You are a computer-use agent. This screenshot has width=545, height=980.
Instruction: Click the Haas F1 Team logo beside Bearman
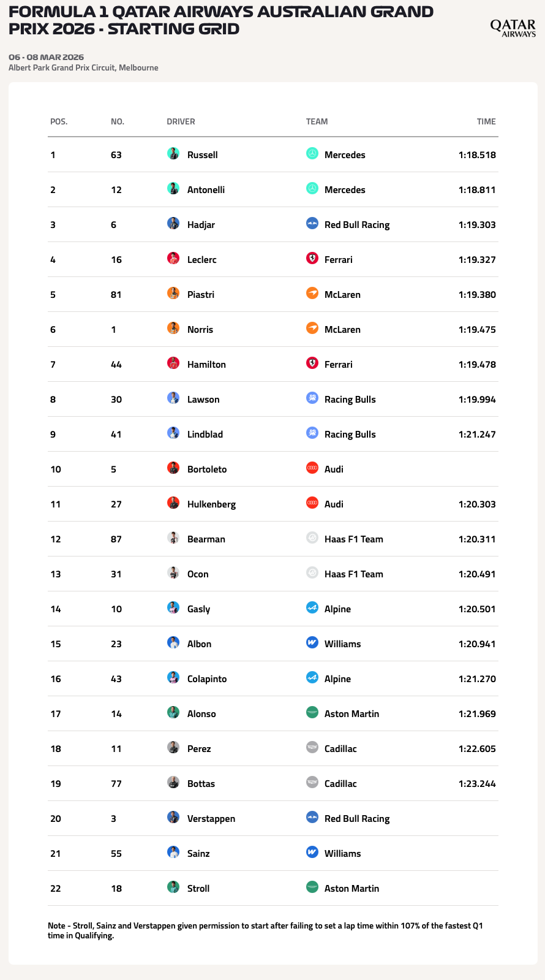312,539
